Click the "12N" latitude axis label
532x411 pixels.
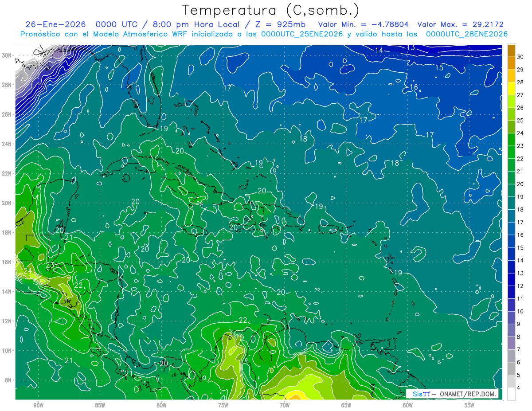7,321
